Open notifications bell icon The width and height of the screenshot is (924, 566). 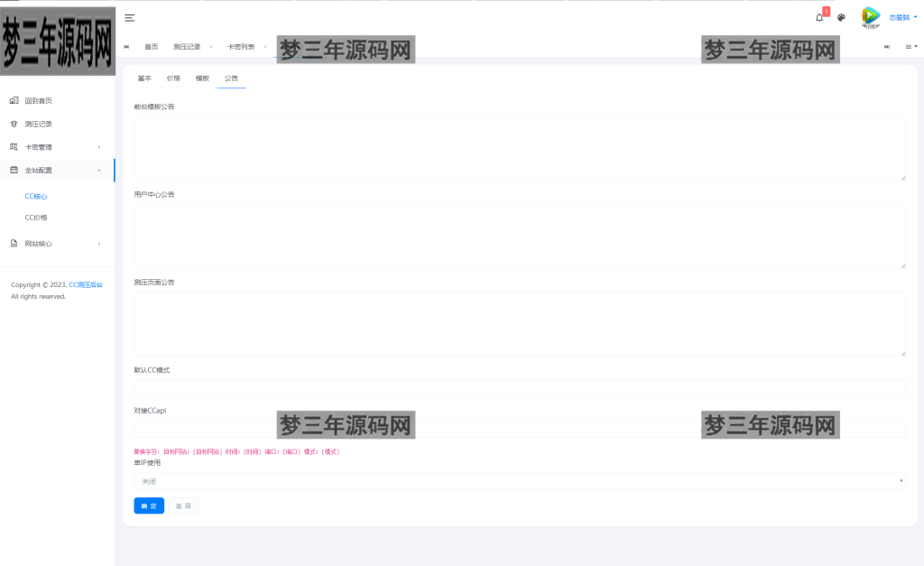(819, 18)
